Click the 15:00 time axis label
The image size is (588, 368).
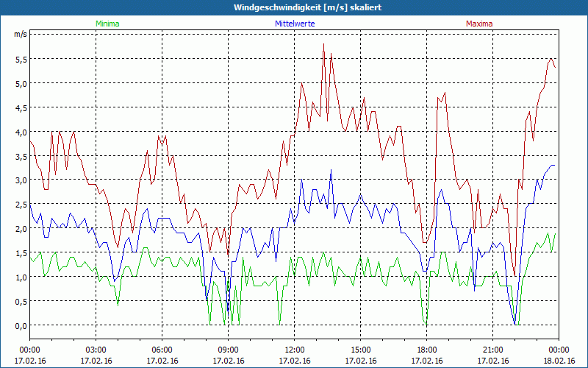click(x=360, y=350)
